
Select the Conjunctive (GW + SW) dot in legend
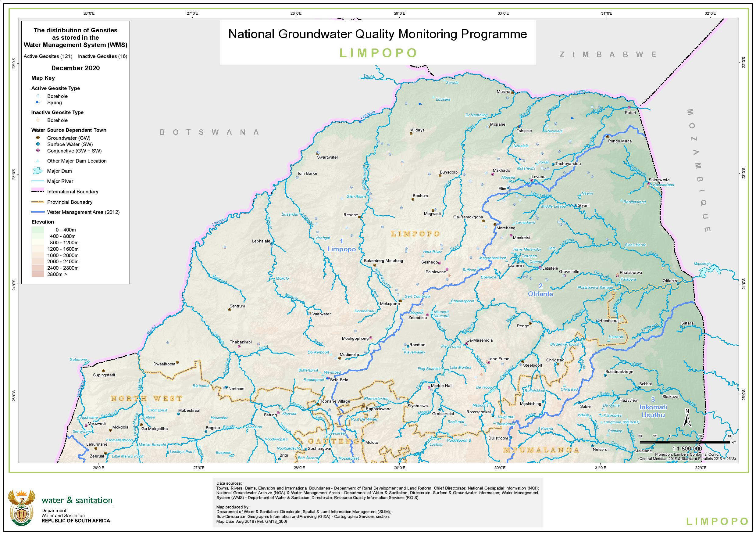38,151
